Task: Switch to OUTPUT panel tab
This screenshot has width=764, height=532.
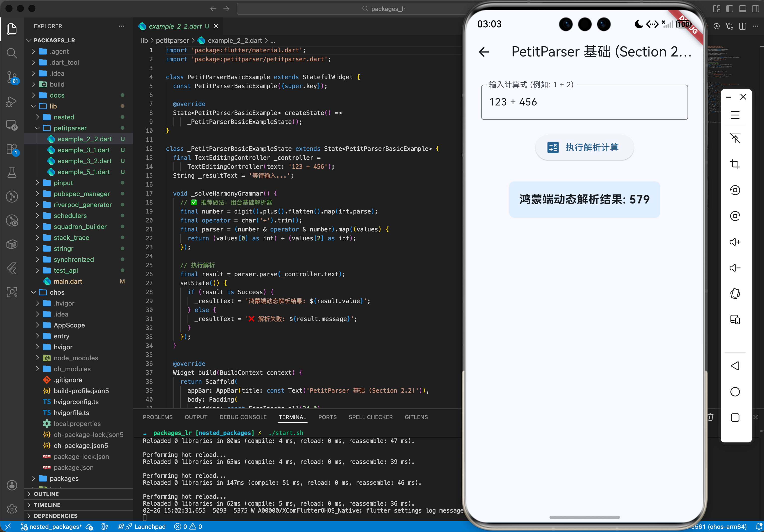Action: (x=196, y=417)
